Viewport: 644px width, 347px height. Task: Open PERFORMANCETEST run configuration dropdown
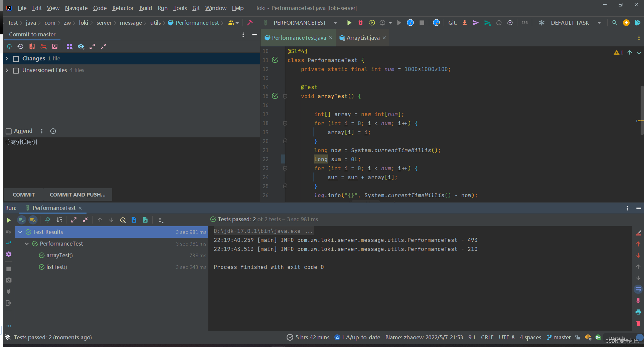tap(335, 23)
